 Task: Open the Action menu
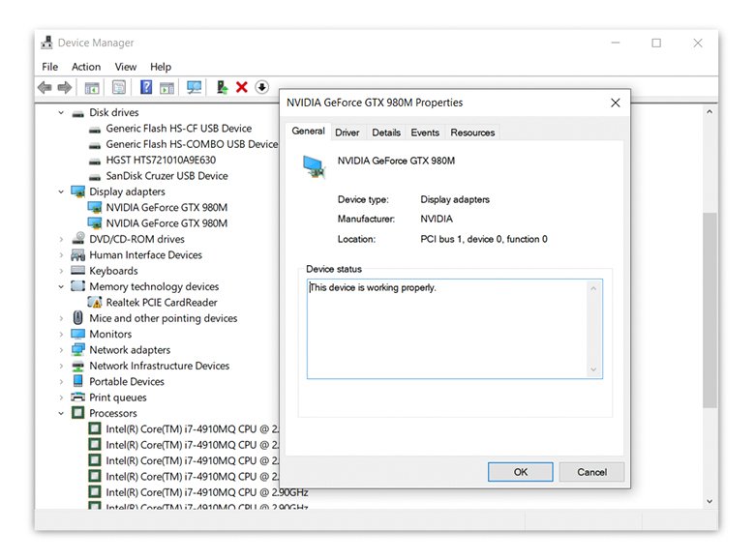86,67
